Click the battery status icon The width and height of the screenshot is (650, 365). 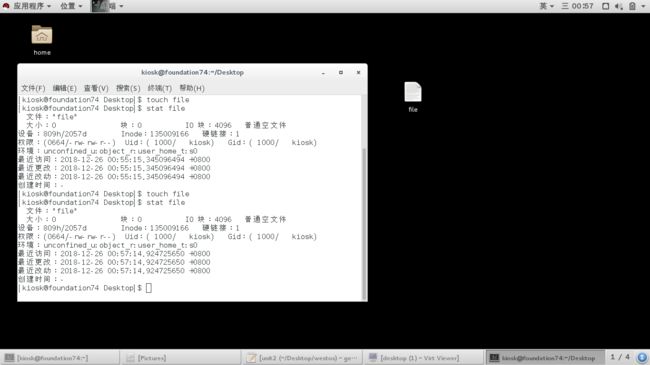(632, 6)
